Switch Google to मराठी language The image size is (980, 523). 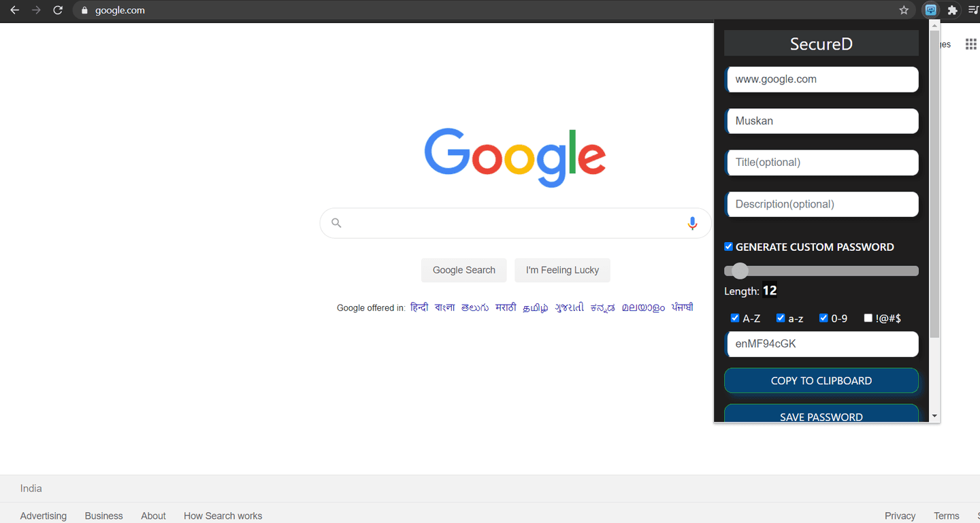tap(506, 307)
